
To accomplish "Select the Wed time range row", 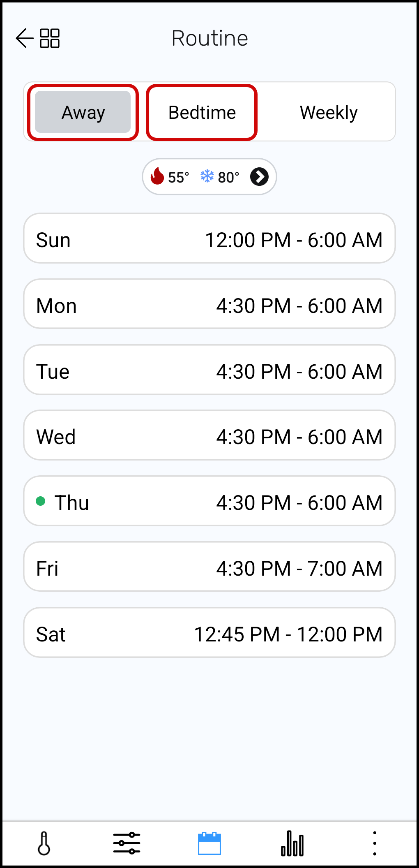I will coord(209,435).
